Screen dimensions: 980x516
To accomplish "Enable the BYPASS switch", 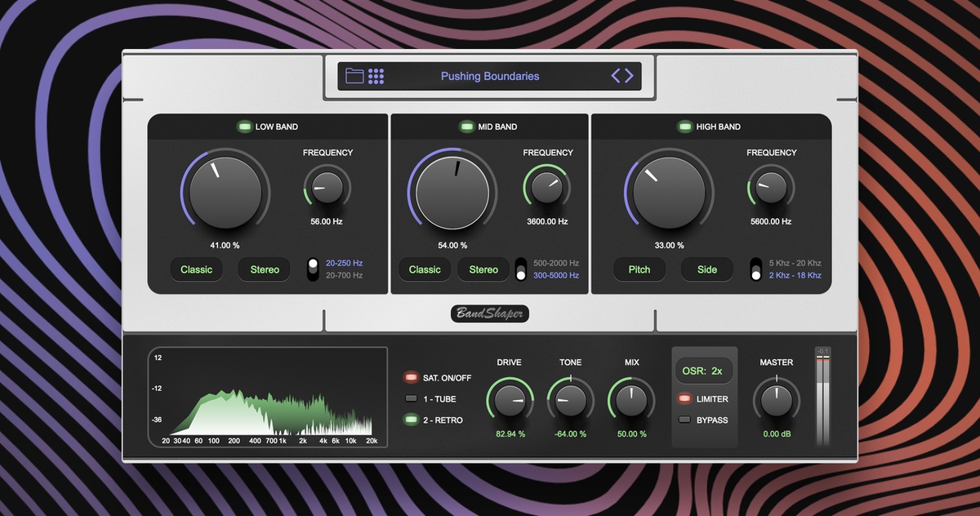I will tap(684, 420).
